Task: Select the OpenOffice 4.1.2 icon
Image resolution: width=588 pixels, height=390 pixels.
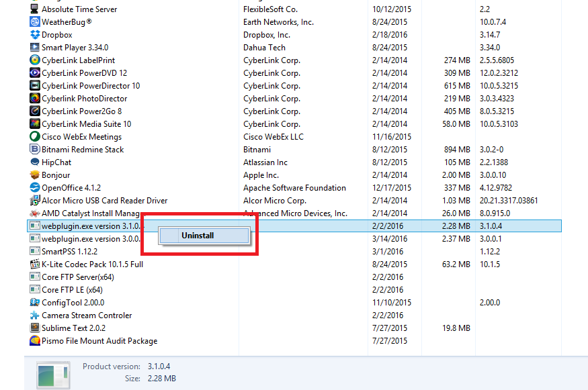Action: click(x=34, y=188)
